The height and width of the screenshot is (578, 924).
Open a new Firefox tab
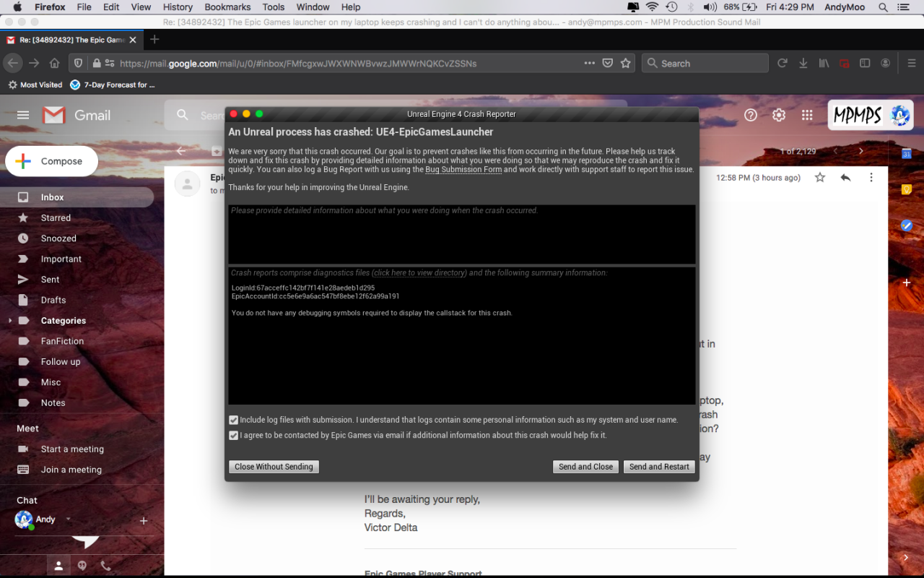pos(154,40)
